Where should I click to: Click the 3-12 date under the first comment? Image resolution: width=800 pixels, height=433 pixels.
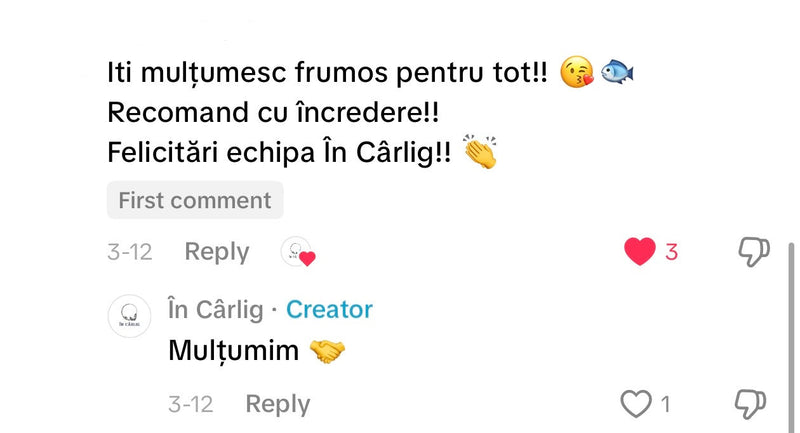(130, 252)
